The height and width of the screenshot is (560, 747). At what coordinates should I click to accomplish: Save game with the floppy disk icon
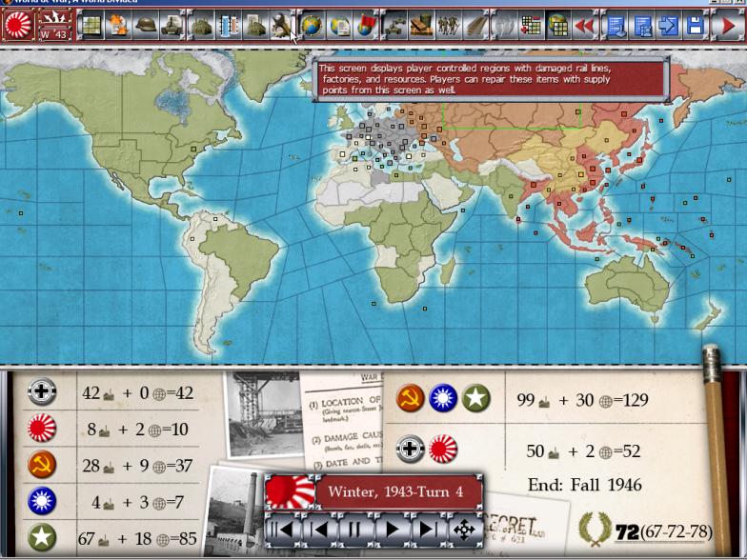coord(696,25)
